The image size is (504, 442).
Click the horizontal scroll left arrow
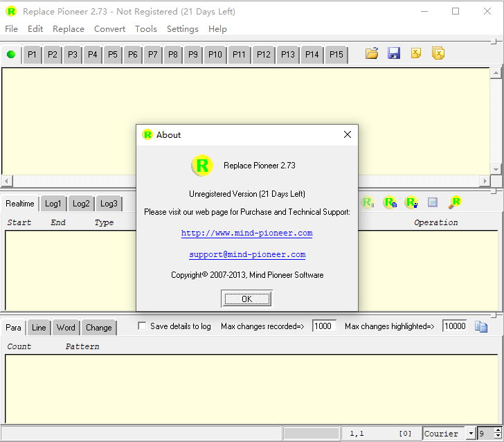6,181
